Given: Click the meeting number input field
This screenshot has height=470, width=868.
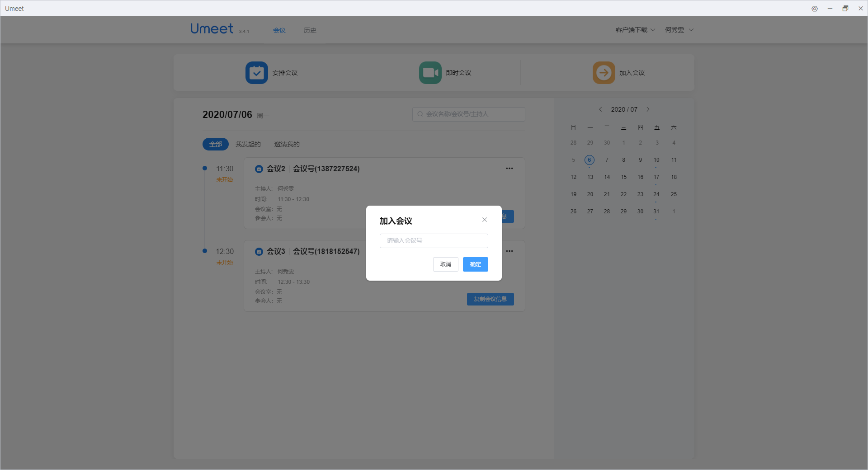Looking at the screenshot, I should 434,240.
